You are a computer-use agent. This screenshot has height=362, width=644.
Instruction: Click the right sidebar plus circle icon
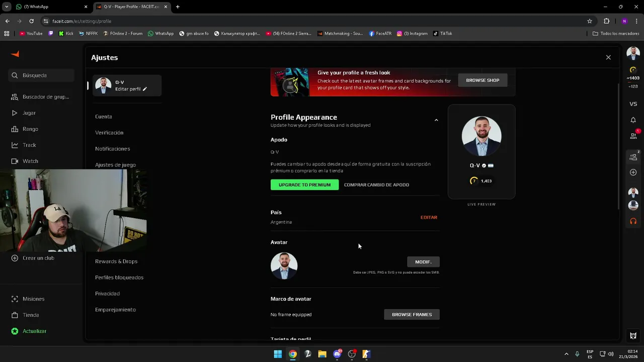point(633,172)
